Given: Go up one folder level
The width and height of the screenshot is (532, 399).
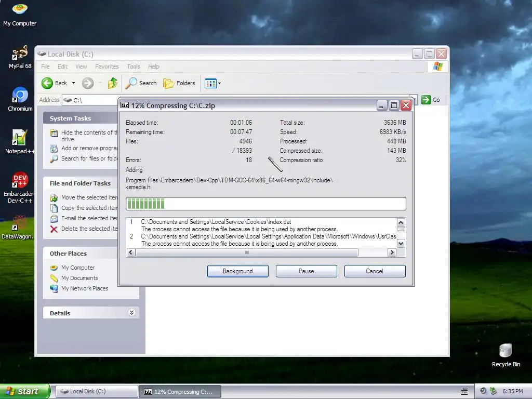Looking at the screenshot, I should 112,83.
